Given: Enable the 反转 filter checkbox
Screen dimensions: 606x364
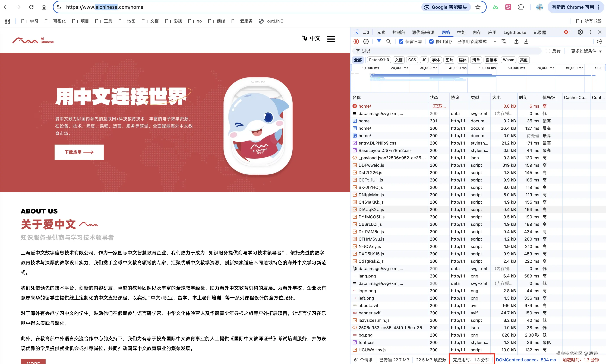Looking at the screenshot, I should 548,51.
